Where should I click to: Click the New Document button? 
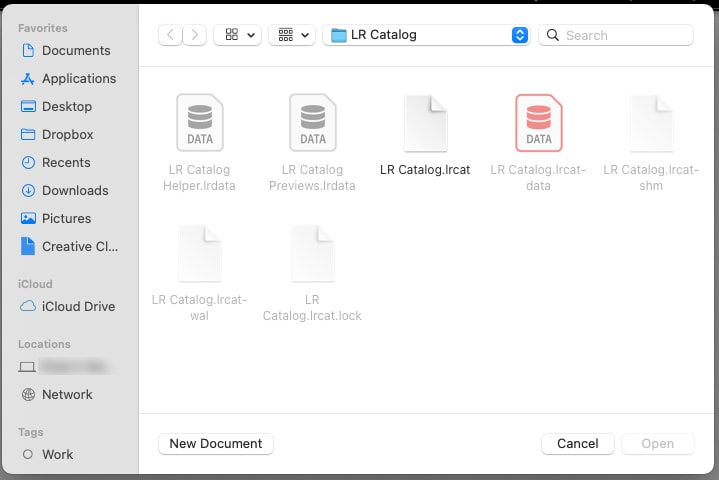[216, 444]
